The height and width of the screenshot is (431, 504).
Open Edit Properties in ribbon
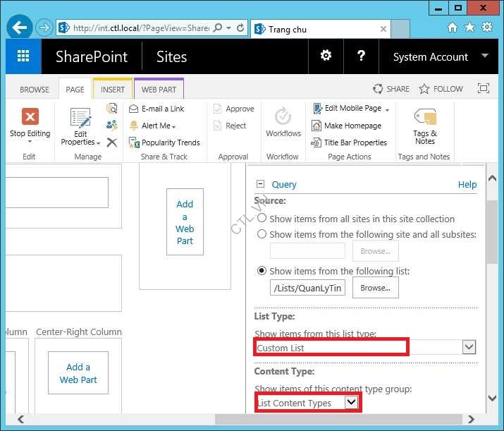pos(80,126)
